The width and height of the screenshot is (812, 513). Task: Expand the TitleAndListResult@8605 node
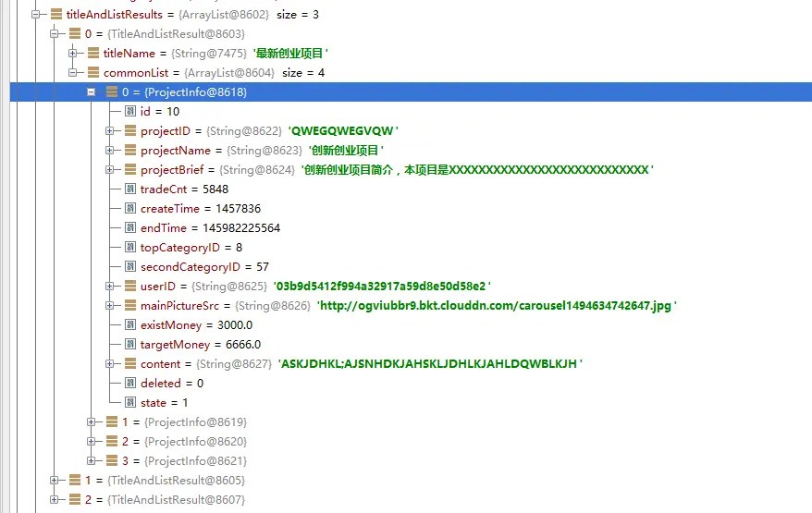pos(55,481)
